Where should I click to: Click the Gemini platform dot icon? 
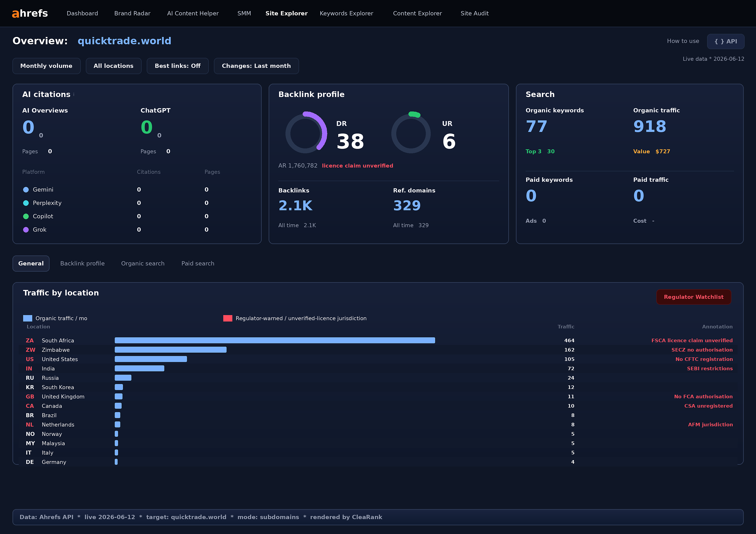click(26, 190)
